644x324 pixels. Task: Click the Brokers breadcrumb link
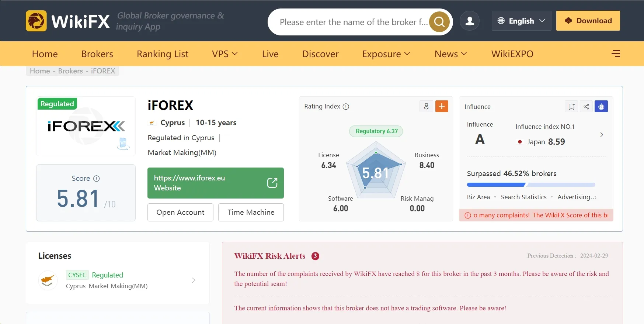click(70, 71)
